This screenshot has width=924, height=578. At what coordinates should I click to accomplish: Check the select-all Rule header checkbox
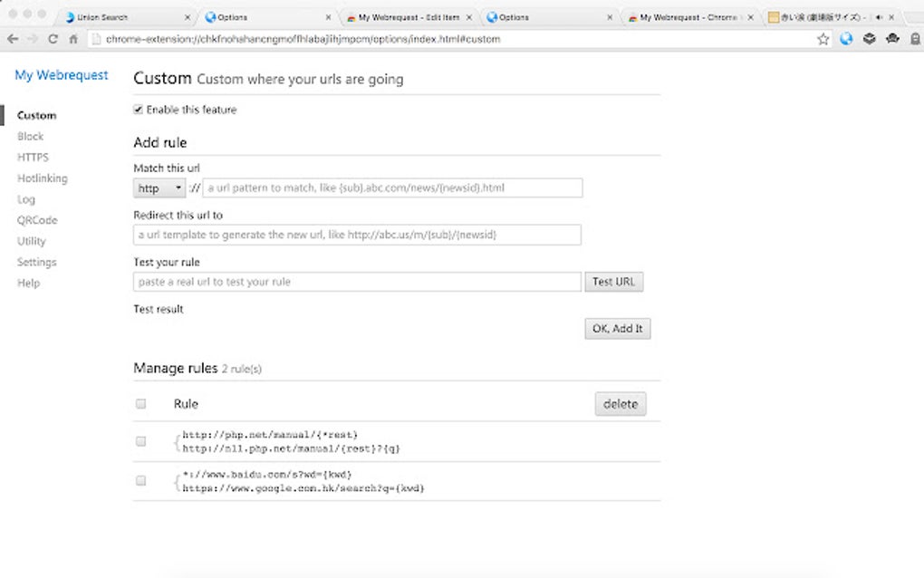[x=140, y=404]
